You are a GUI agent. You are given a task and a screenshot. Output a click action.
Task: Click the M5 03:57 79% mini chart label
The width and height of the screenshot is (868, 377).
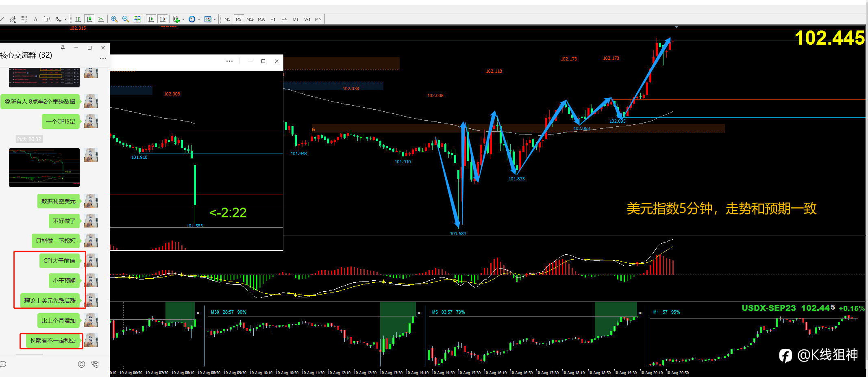pyautogui.click(x=448, y=312)
